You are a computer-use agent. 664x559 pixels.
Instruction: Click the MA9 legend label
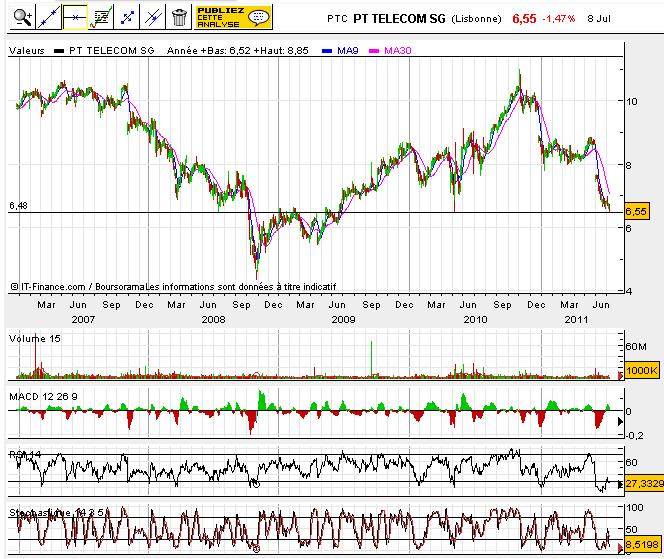pos(348,50)
